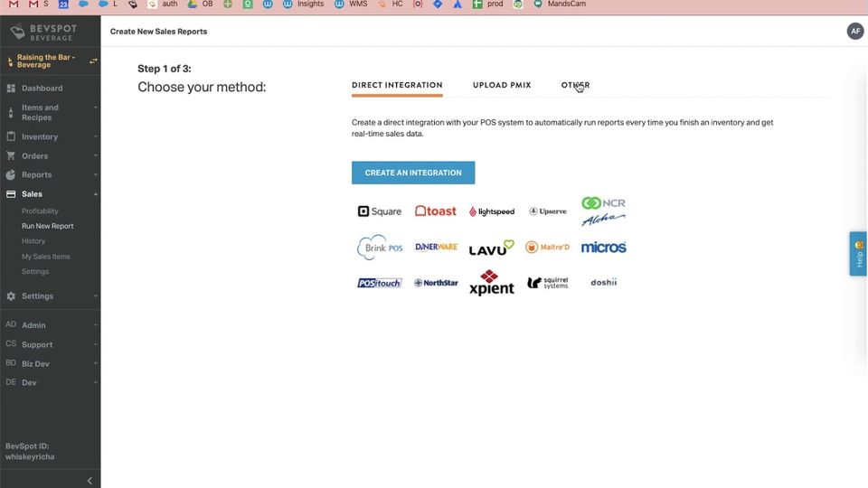Open the prod browser bookmark
Screen dimensions: 868x488
click(487, 4)
